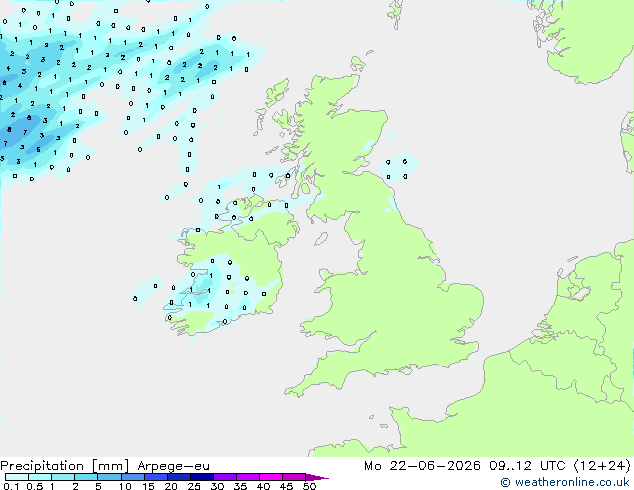Click the 25–30 mm dark blue swatch

[x=202, y=477]
